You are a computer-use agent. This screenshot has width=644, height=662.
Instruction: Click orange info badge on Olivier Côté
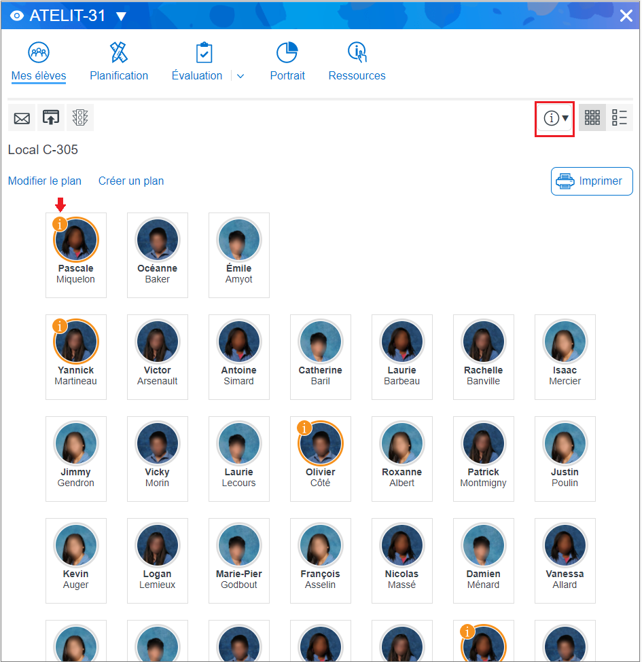305,428
